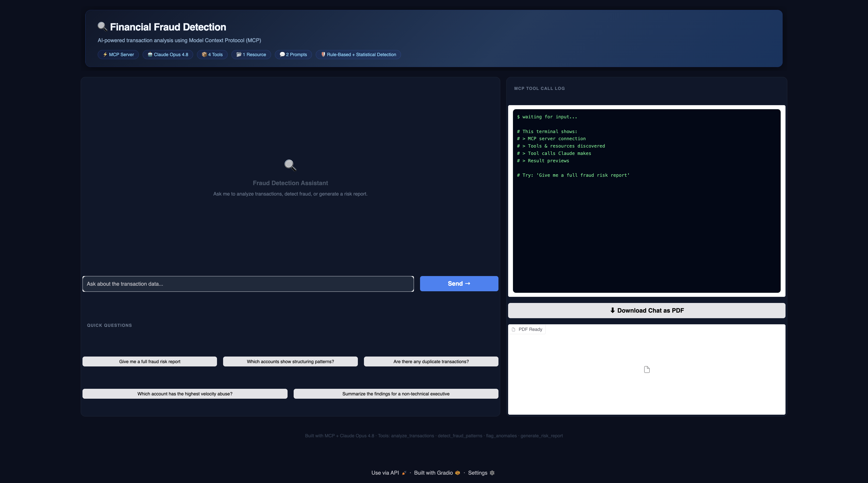This screenshot has width=868, height=483.
Task: Click the '$ waiting for input...' terminal line
Action: point(547,117)
